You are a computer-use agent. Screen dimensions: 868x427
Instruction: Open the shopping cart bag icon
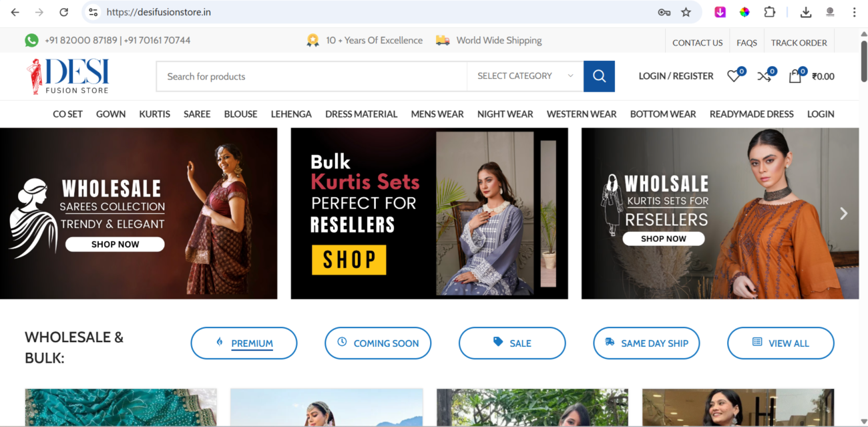795,76
